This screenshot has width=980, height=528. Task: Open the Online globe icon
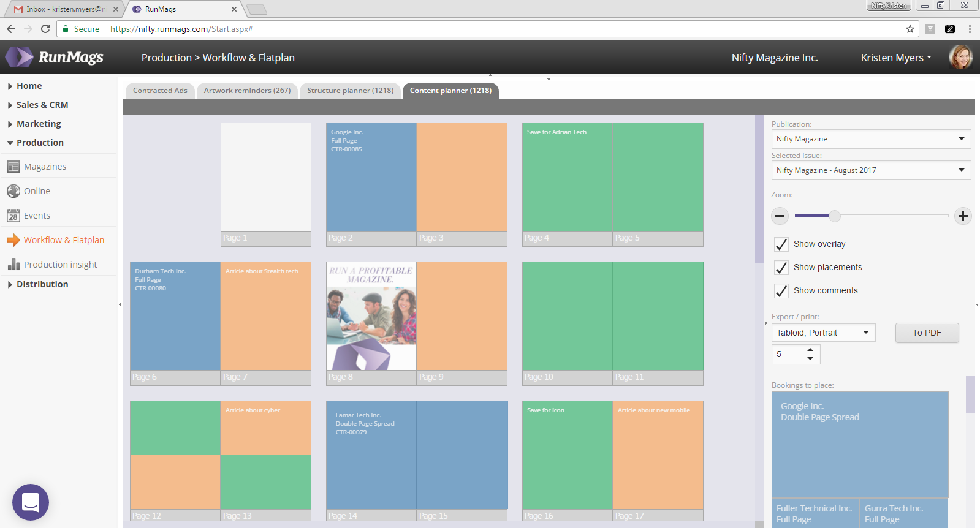pyautogui.click(x=13, y=191)
